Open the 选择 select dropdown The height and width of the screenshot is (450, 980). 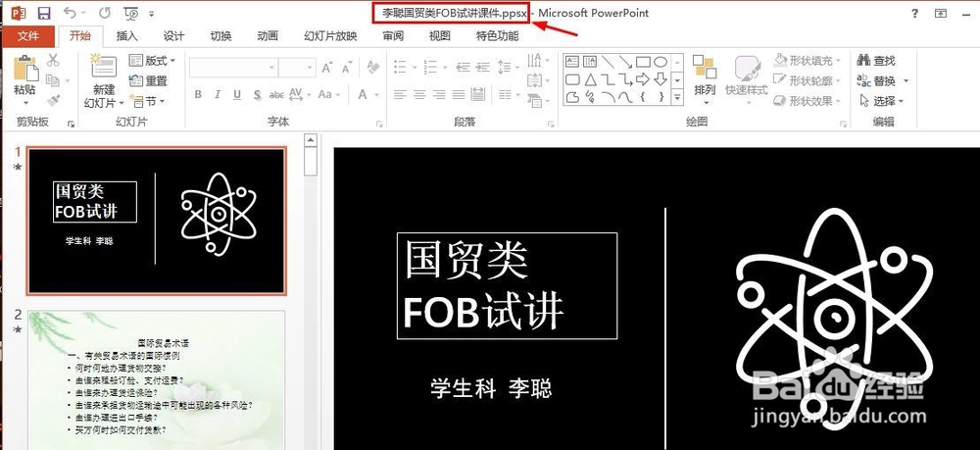pyautogui.click(x=883, y=101)
